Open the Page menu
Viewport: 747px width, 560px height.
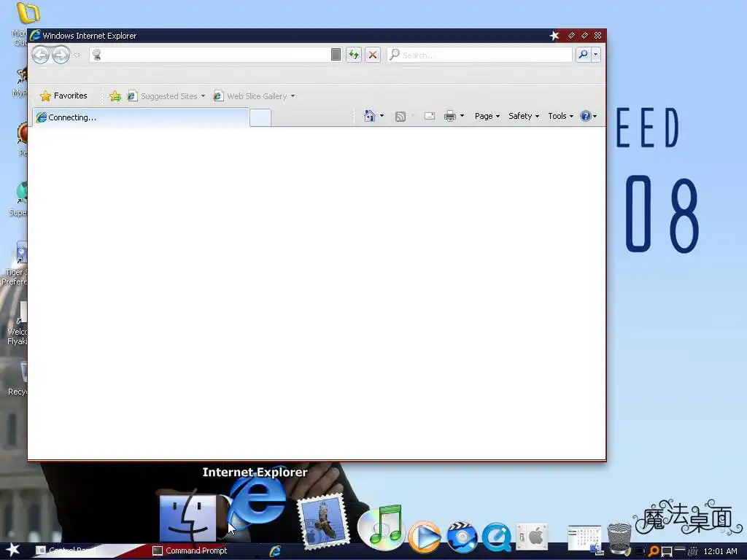coord(487,116)
